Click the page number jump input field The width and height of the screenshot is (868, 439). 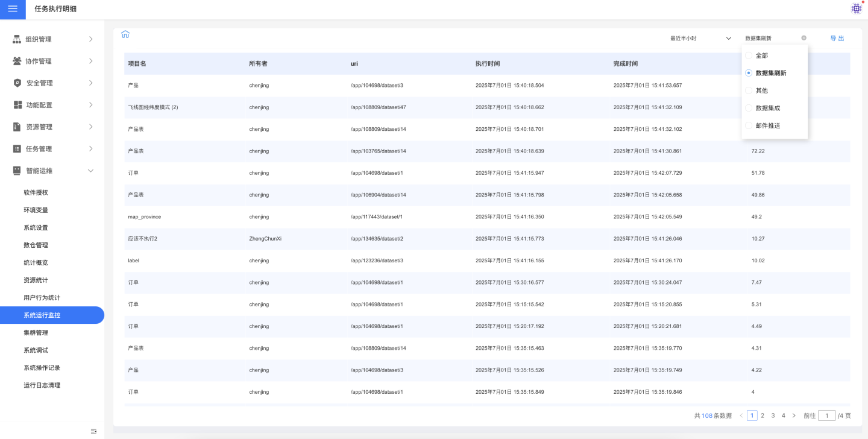pos(826,415)
